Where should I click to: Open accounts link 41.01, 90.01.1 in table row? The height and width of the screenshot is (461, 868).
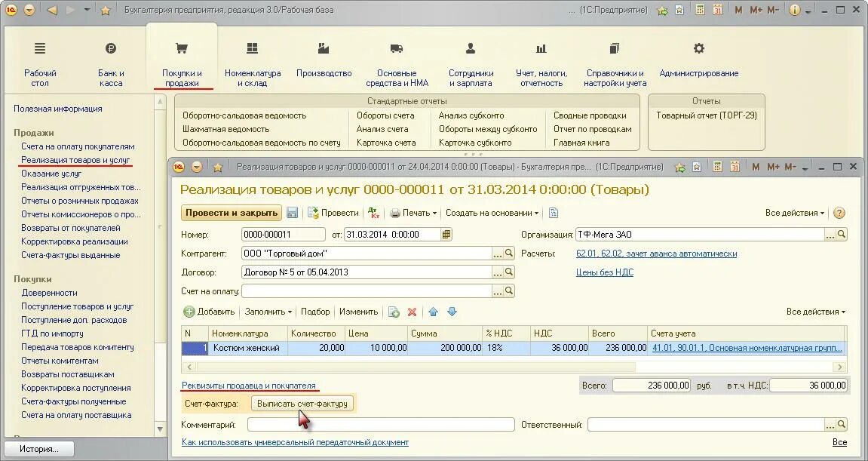click(747, 348)
